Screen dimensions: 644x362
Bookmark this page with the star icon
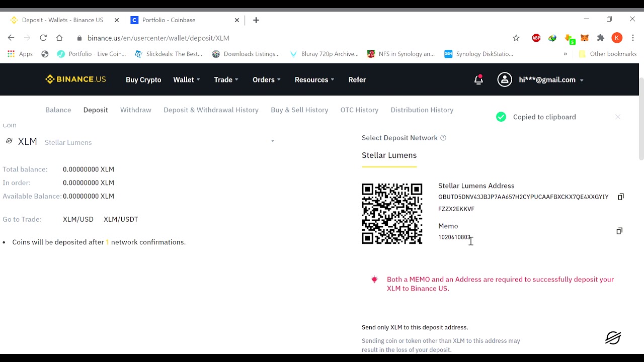coord(516,38)
